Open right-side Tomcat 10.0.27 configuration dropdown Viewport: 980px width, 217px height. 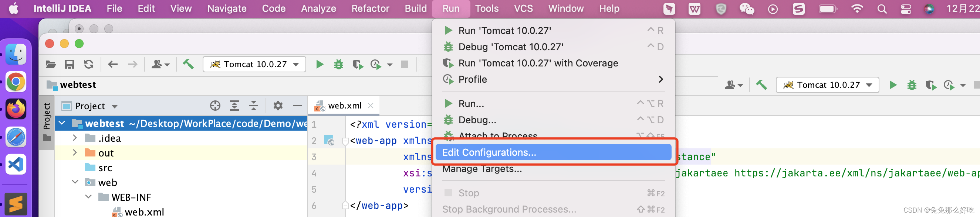pos(827,85)
